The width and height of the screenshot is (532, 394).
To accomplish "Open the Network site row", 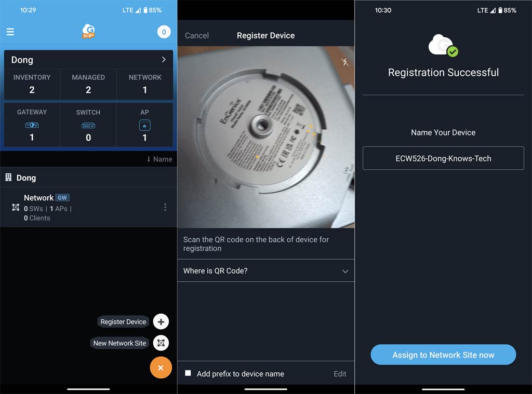I will (x=88, y=207).
